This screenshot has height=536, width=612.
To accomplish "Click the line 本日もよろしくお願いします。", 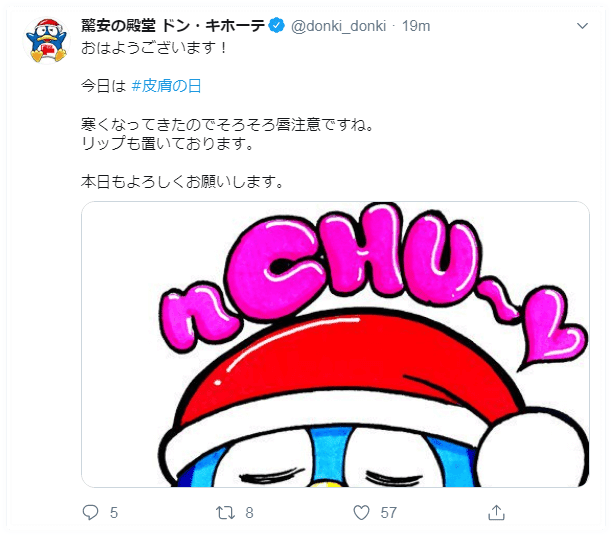I will click(x=182, y=182).
